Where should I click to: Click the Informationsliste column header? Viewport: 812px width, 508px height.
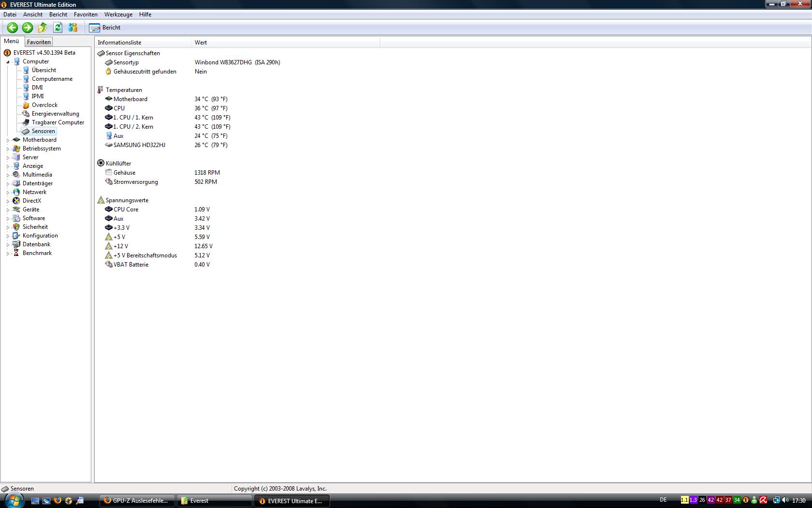pyautogui.click(x=144, y=43)
